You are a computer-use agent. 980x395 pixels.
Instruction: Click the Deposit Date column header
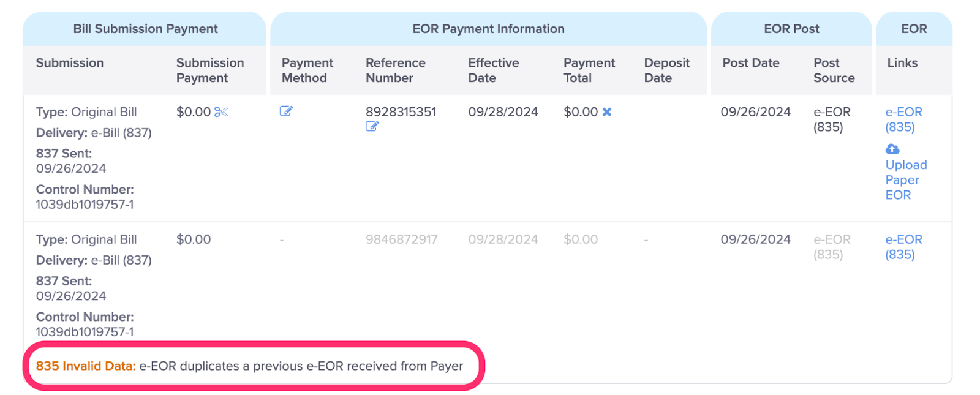pos(666,70)
